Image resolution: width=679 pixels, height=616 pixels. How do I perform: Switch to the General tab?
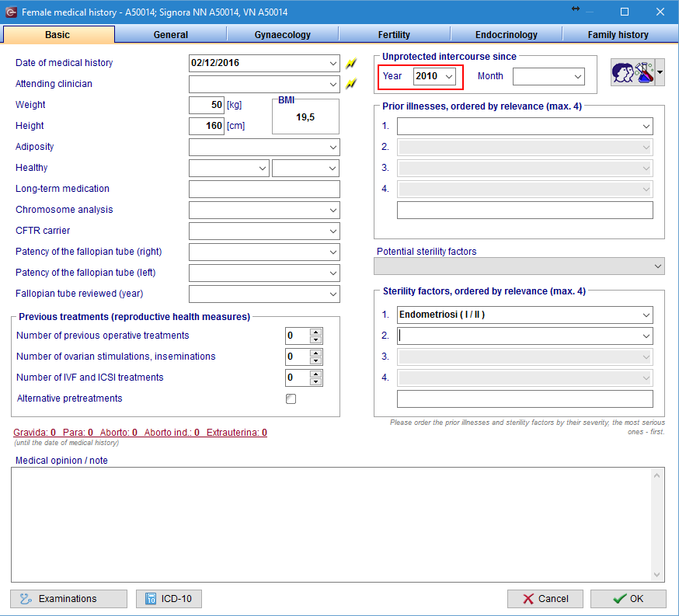pyautogui.click(x=171, y=35)
